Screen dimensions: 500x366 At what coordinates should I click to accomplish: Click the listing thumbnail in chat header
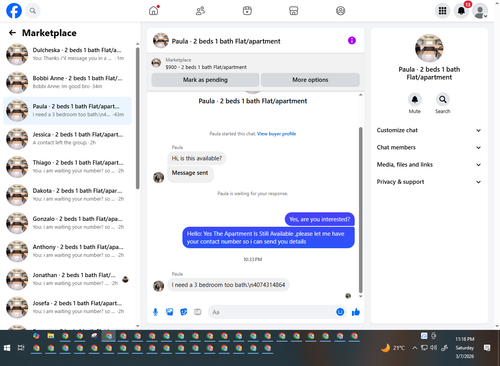pyautogui.click(x=161, y=41)
